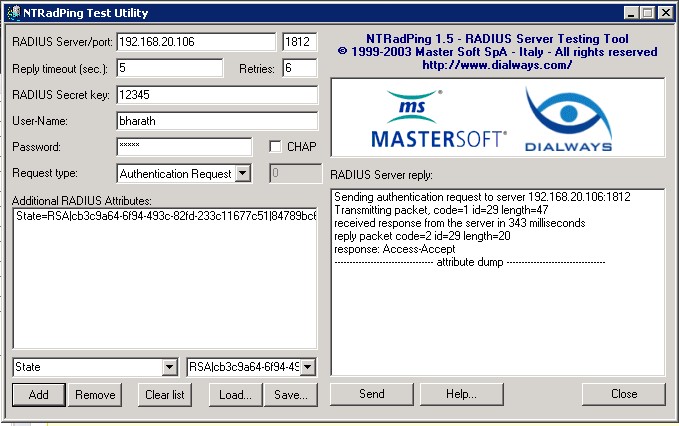Click the Load... button
This screenshot has width=679, height=426.
(x=235, y=394)
